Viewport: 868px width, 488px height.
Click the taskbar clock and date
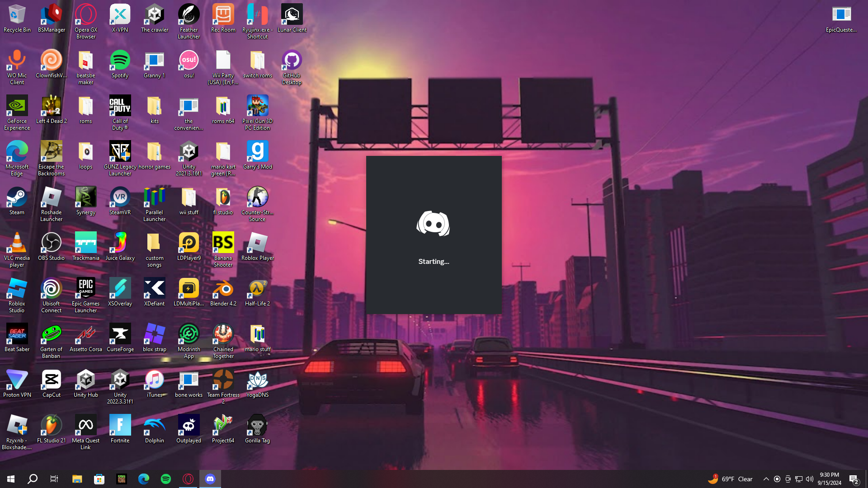[x=829, y=479]
